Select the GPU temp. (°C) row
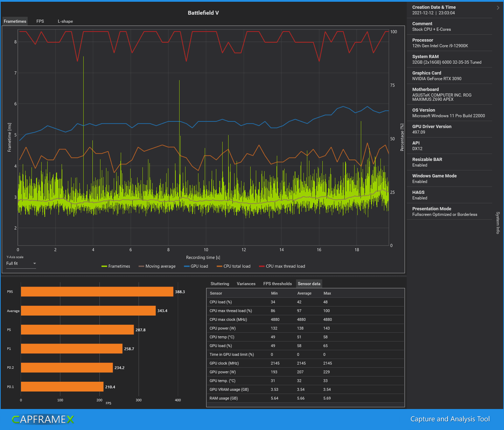 coord(306,381)
